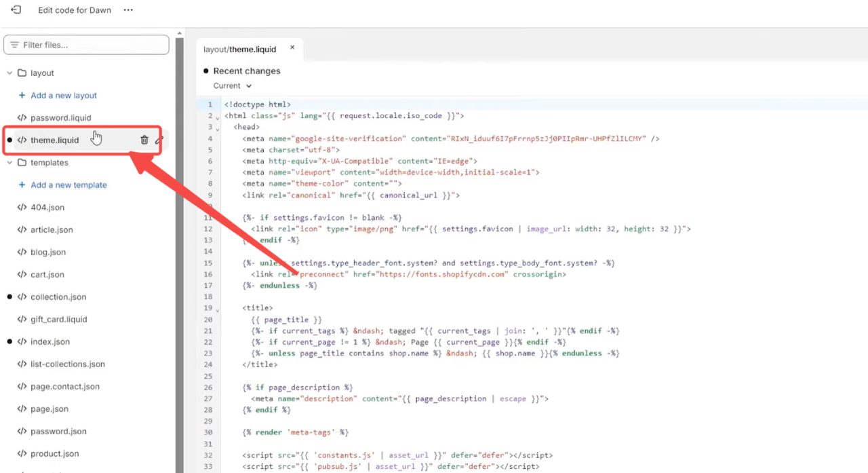Open password.liquid file
This screenshot has width=868, height=473.
[61, 117]
